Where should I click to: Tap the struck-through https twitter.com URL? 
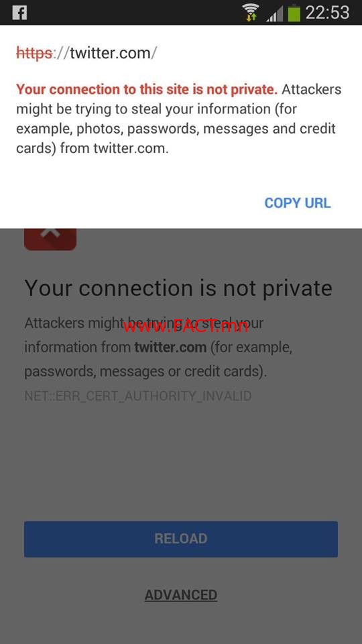[86, 53]
